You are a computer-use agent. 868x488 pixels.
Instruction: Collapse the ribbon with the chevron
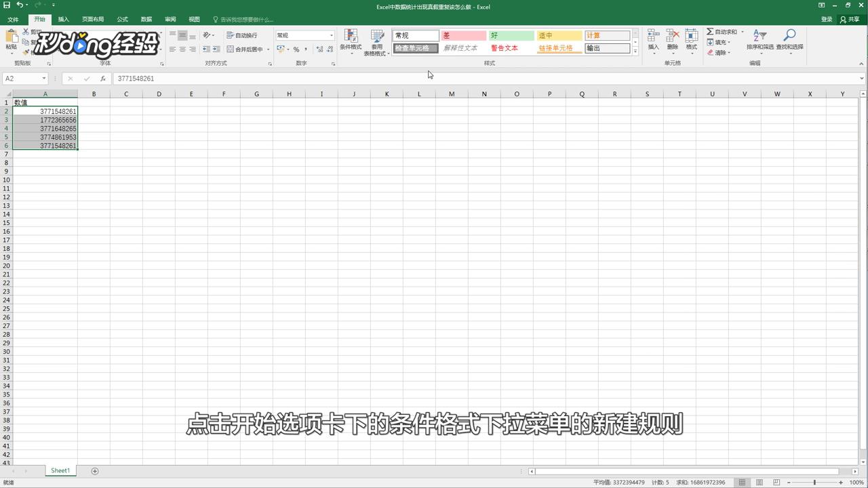pyautogui.click(x=861, y=64)
